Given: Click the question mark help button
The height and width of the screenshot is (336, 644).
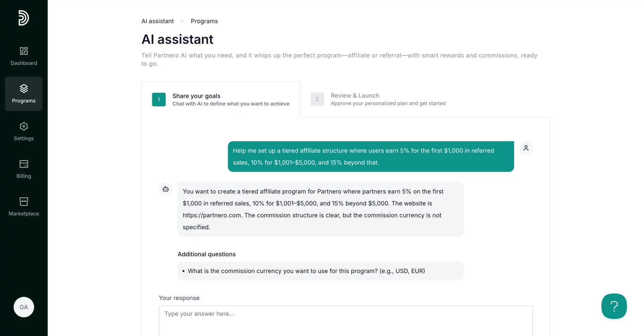Looking at the screenshot, I should (x=614, y=306).
